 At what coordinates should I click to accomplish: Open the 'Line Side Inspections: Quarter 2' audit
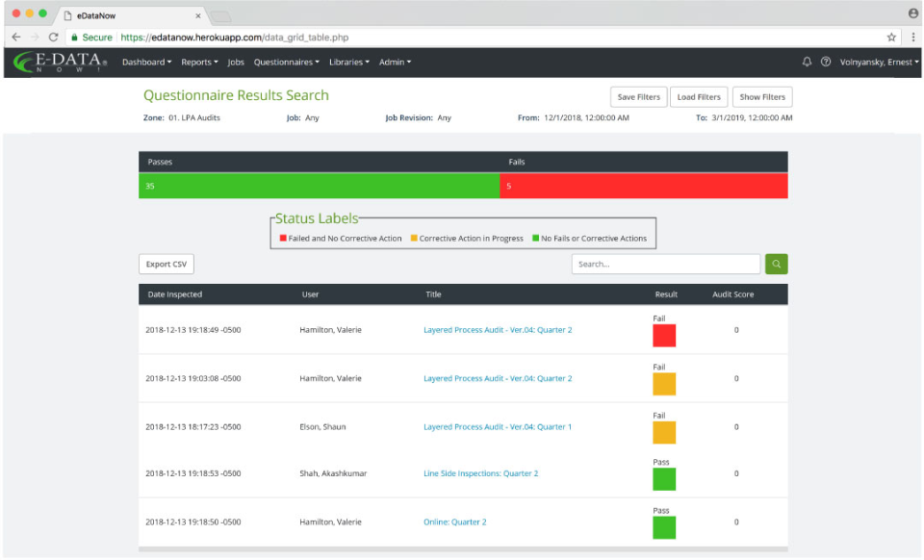point(481,473)
